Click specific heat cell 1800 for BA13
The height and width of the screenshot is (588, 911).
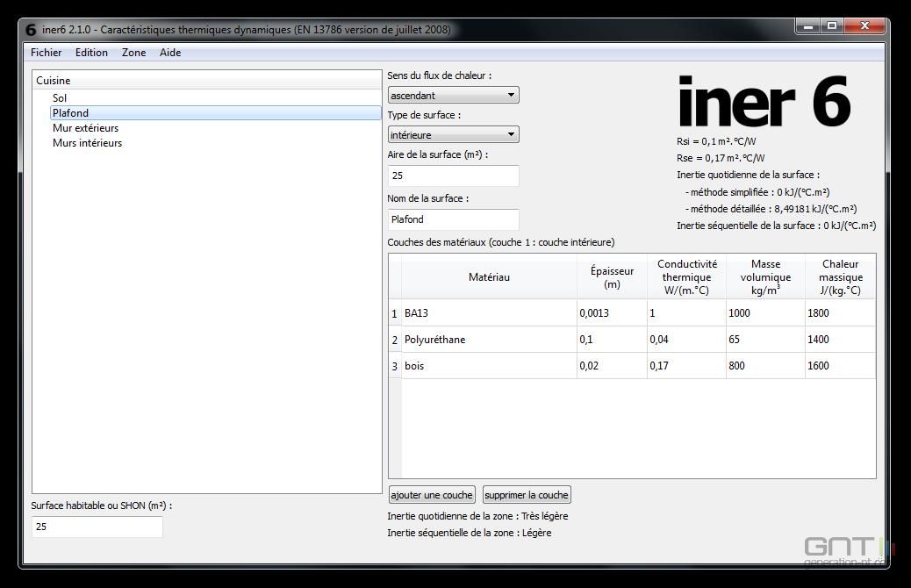840,313
